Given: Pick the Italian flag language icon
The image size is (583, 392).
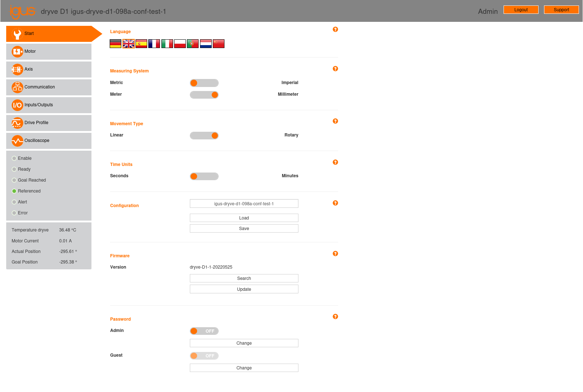Looking at the screenshot, I should click(x=167, y=44).
